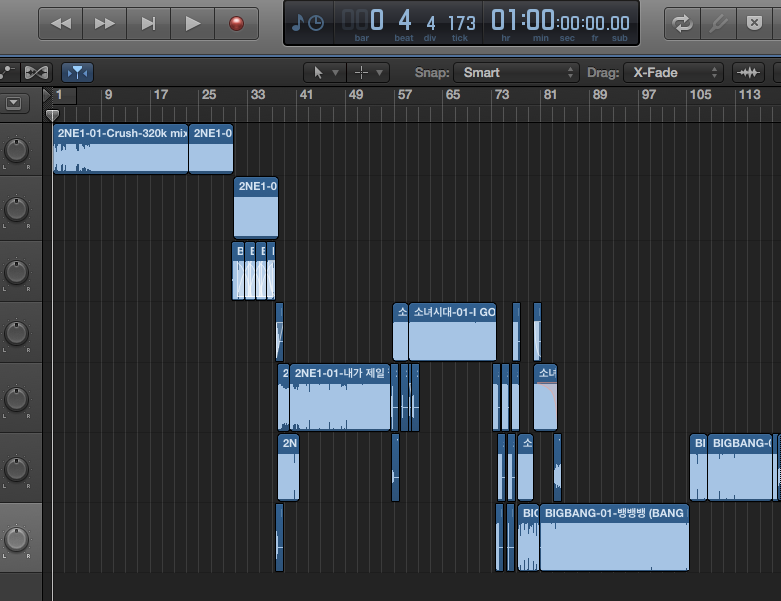This screenshot has width=781, height=601.
Task: Select the BIGBANG-( region on track six
Action: point(740,467)
